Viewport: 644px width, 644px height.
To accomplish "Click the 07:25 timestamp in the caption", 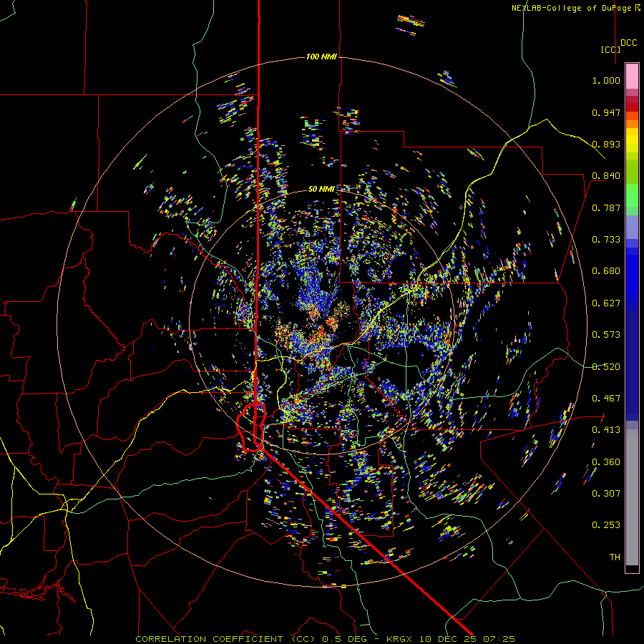I will pyautogui.click(x=498, y=639).
